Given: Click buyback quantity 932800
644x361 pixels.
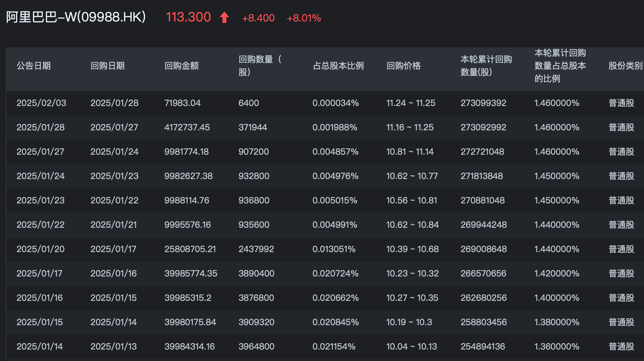Looking at the screenshot, I should [254, 176].
